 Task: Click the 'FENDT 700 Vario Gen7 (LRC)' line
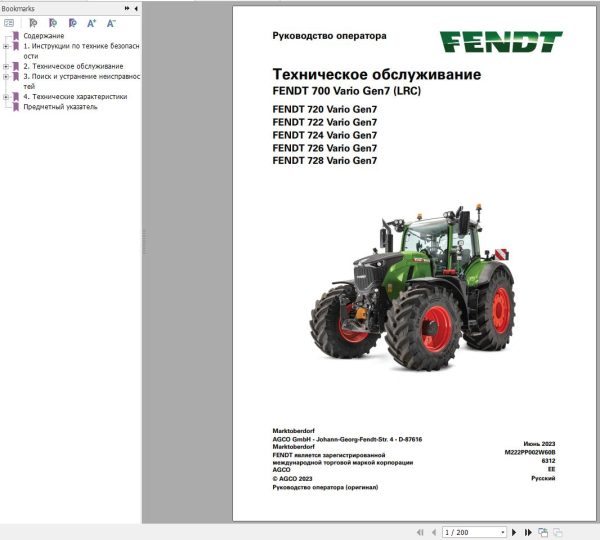point(347,91)
